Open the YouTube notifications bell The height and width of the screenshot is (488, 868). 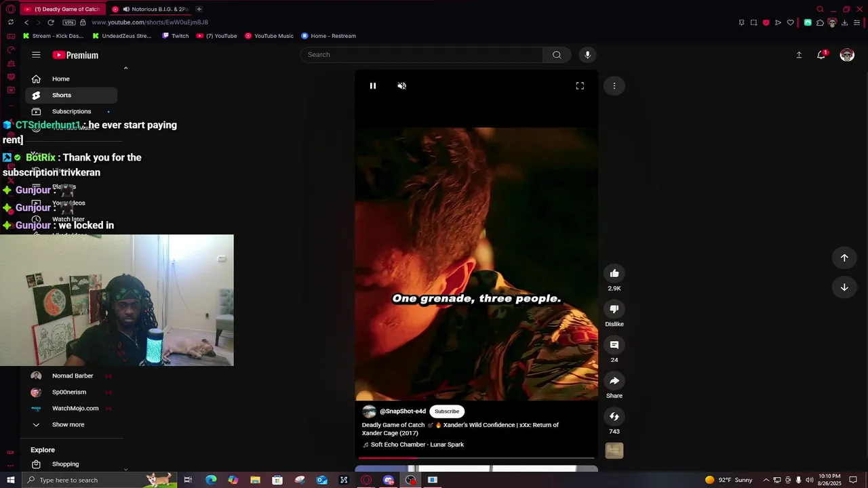821,55
